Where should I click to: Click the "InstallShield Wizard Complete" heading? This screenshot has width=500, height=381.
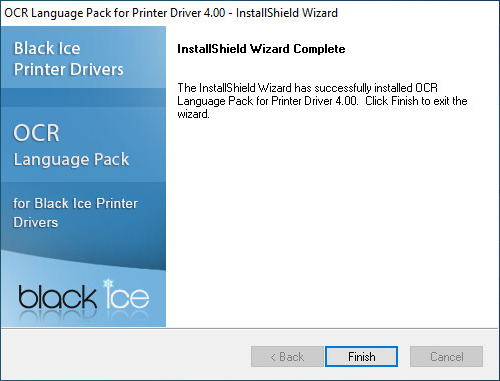261,49
